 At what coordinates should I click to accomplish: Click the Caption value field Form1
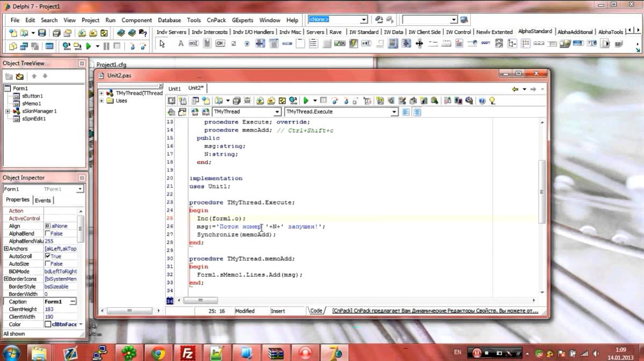click(x=57, y=301)
